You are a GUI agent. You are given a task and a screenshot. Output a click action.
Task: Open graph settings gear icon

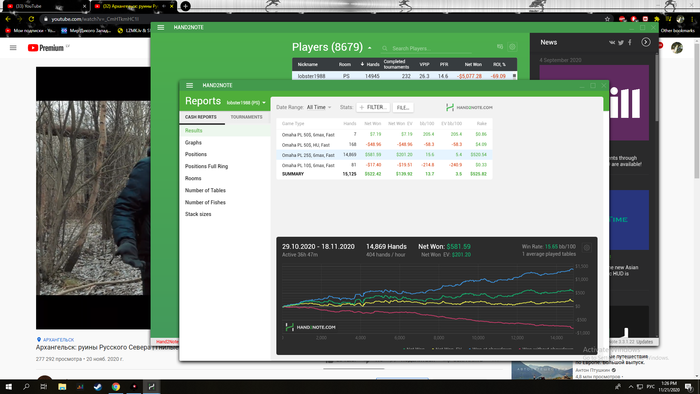587,248
